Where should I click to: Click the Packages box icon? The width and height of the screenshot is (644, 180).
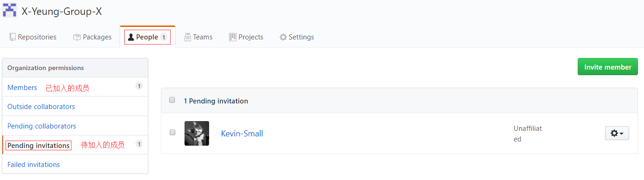pos(77,37)
